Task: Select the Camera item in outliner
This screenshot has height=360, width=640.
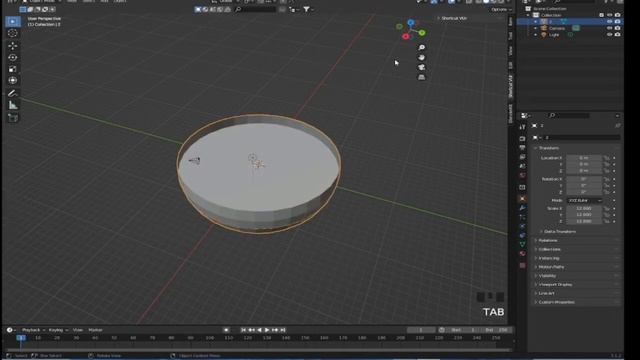Action: (557, 28)
